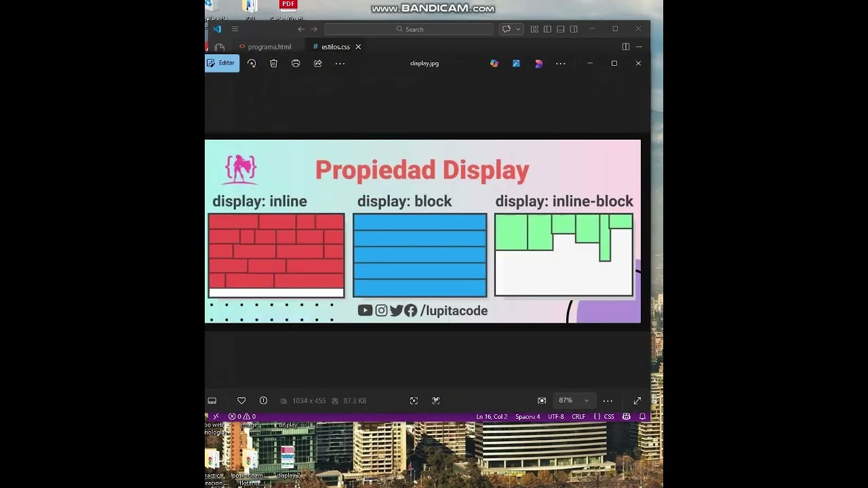Open the more options menu next to share

(x=340, y=63)
